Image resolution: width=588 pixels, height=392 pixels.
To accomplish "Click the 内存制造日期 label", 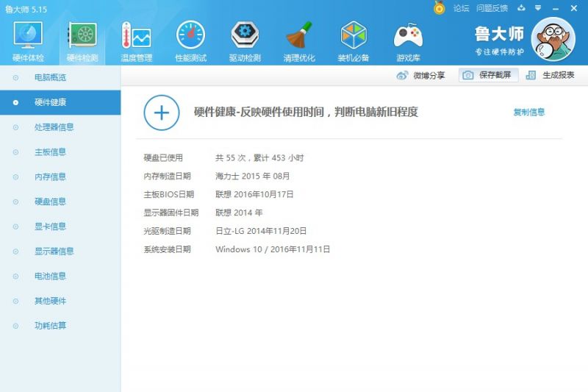I will 168,176.
